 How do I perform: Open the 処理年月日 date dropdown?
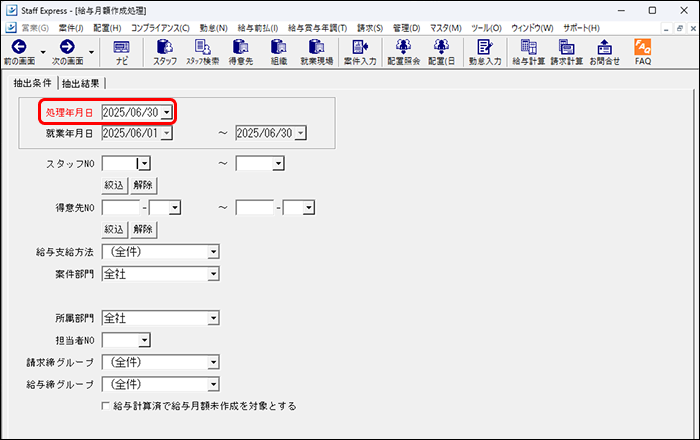[167, 112]
